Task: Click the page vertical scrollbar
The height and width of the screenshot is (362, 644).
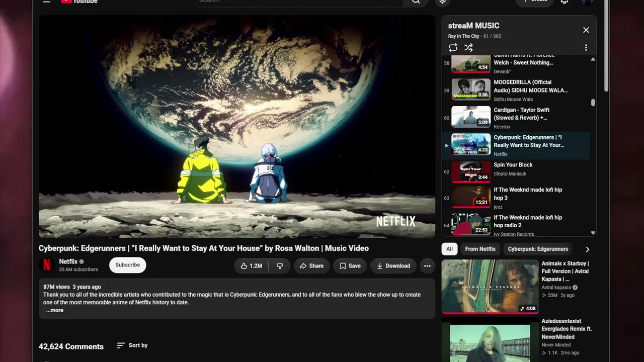Action: [x=606, y=45]
